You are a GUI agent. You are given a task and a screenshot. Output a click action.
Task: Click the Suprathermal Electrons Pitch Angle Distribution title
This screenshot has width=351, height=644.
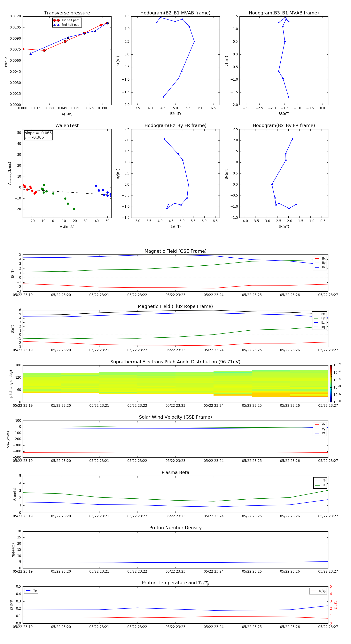coord(175,362)
